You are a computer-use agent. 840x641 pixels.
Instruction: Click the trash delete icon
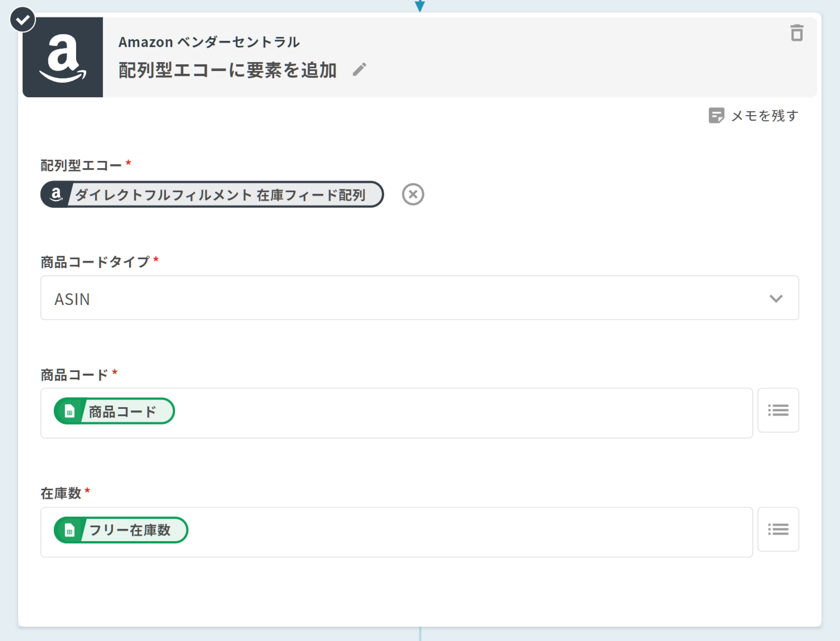pos(797,33)
